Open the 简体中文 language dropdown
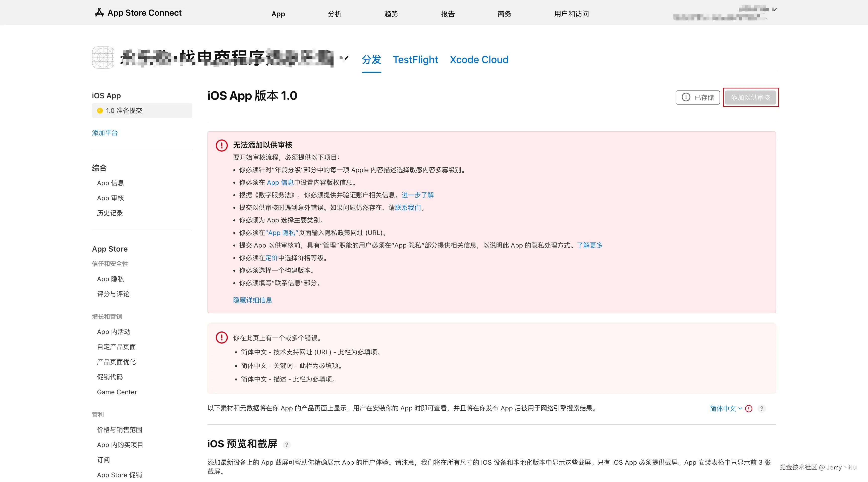The width and height of the screenshot is (868, 482). (726, 409)
